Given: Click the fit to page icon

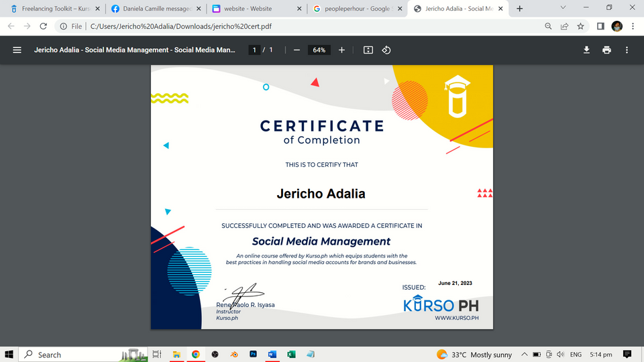Looking at the screenshot, I should tap(368, 50).
